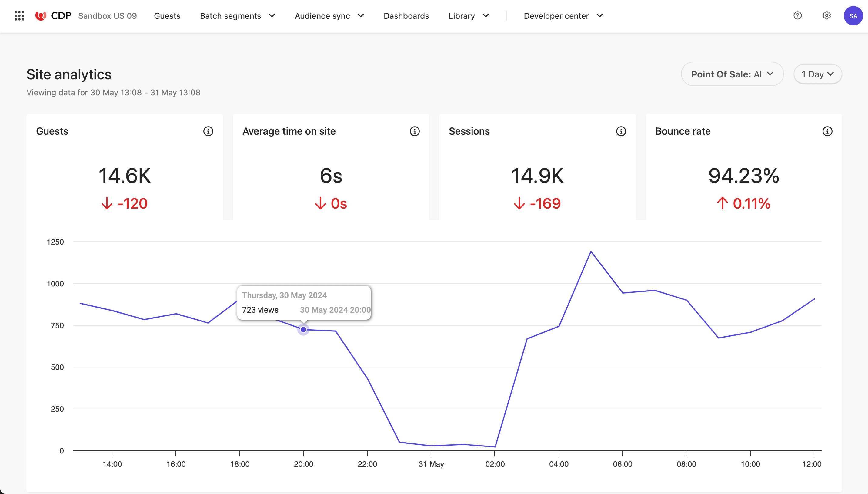Select the Developer center menu

[563, 16]
